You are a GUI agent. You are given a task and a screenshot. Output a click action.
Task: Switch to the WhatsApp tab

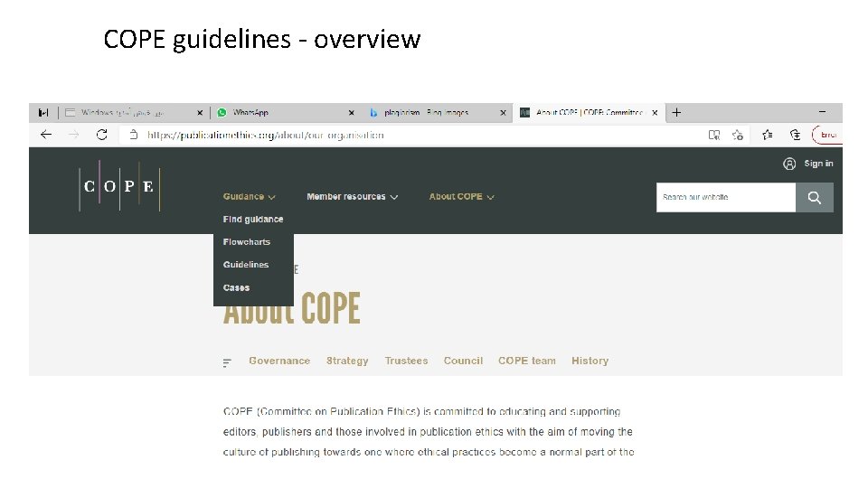pos(286,112)
